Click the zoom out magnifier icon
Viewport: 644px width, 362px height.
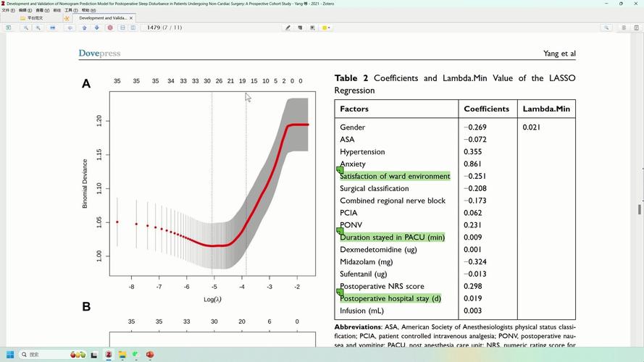click(26, 28)
